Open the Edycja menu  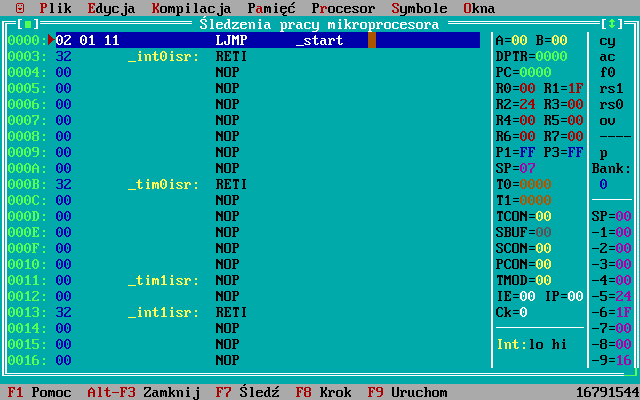point(111,8)
